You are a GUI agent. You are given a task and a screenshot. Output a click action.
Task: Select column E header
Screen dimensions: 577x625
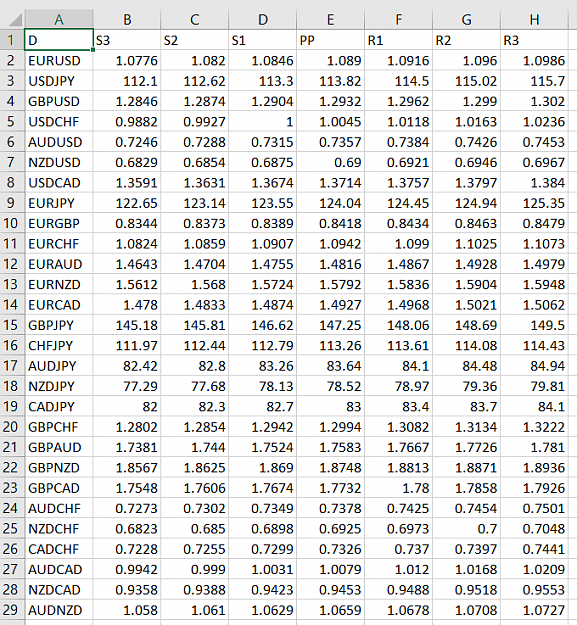click(x=330, y=19)
